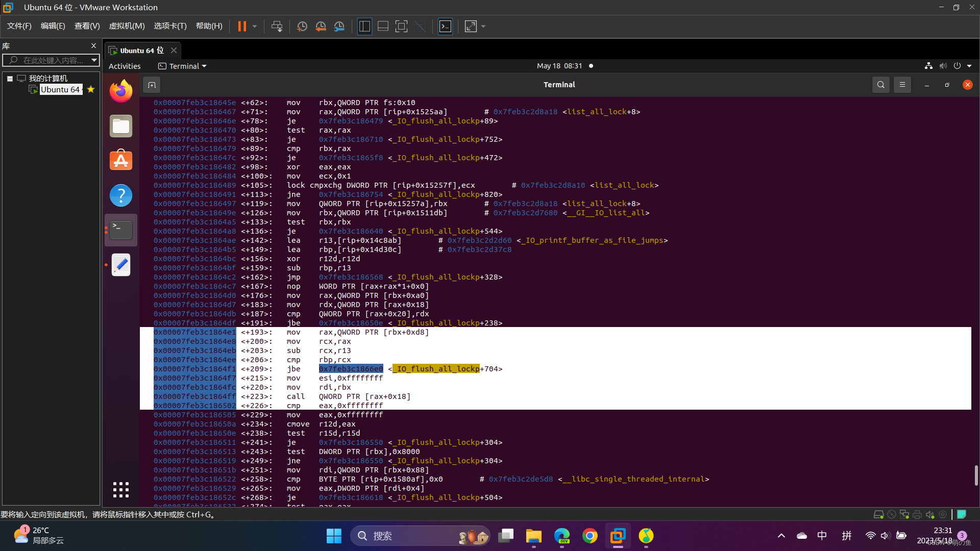Open Firefox from the Ubuntu dock
Image resolution: width=980 pixels, height=551 pixels.
click(x=120, y=90)
